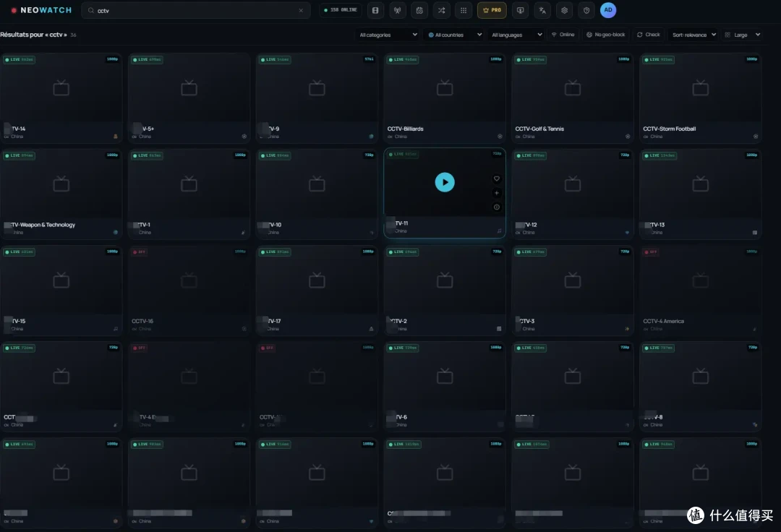The width and height of the screenshot is (781, 532).
Task: Open the help shield question icon
Action: click(x=586, y=10)
